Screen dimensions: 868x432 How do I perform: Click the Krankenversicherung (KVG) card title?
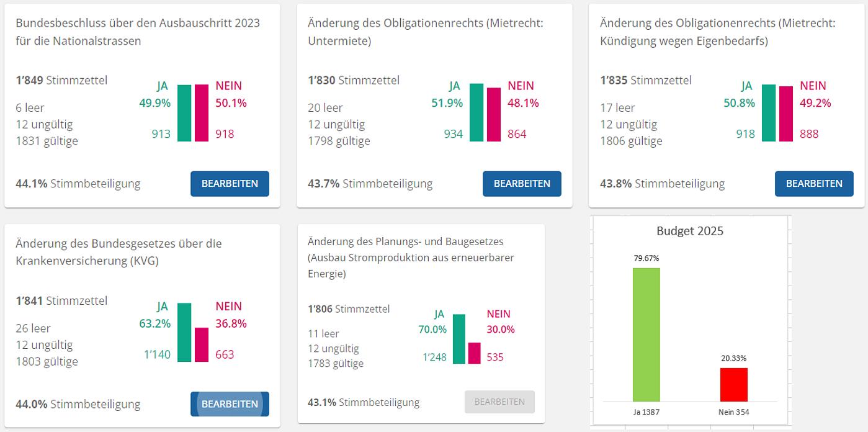118,252
